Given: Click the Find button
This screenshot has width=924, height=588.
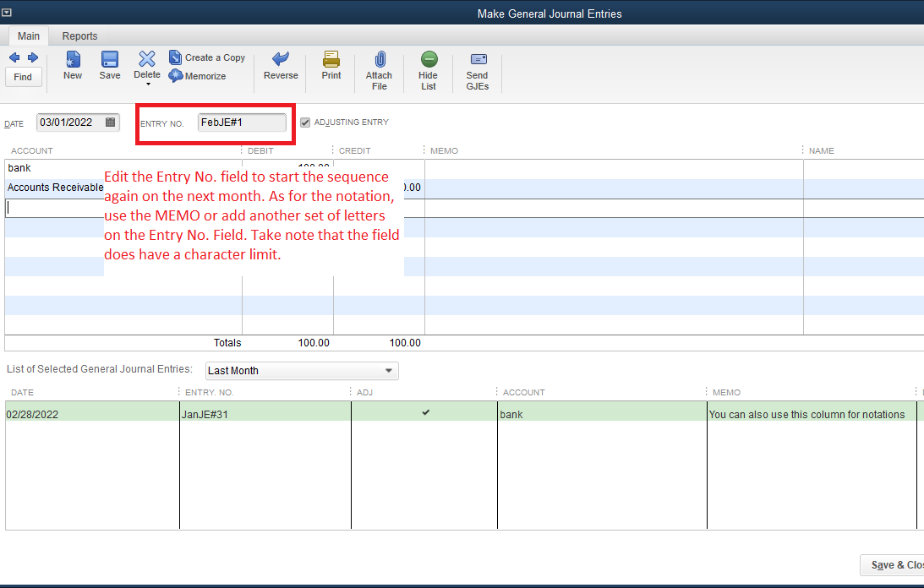Looking at the screenshot, I should 23,77.
